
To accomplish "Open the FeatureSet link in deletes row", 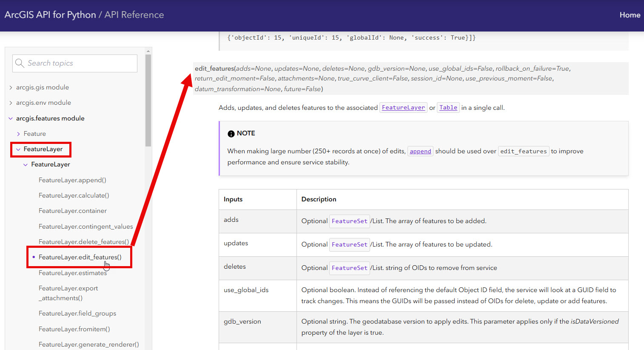I will 349,268.
